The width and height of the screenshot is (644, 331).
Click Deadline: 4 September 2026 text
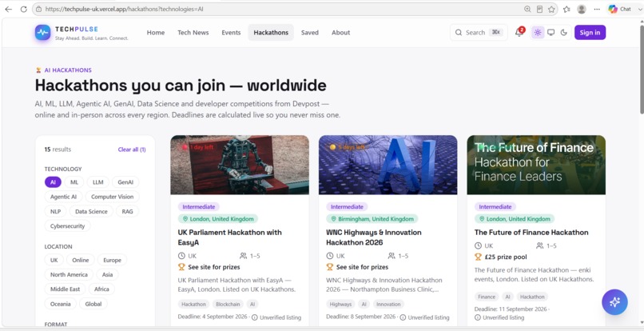tap(213, 317)
